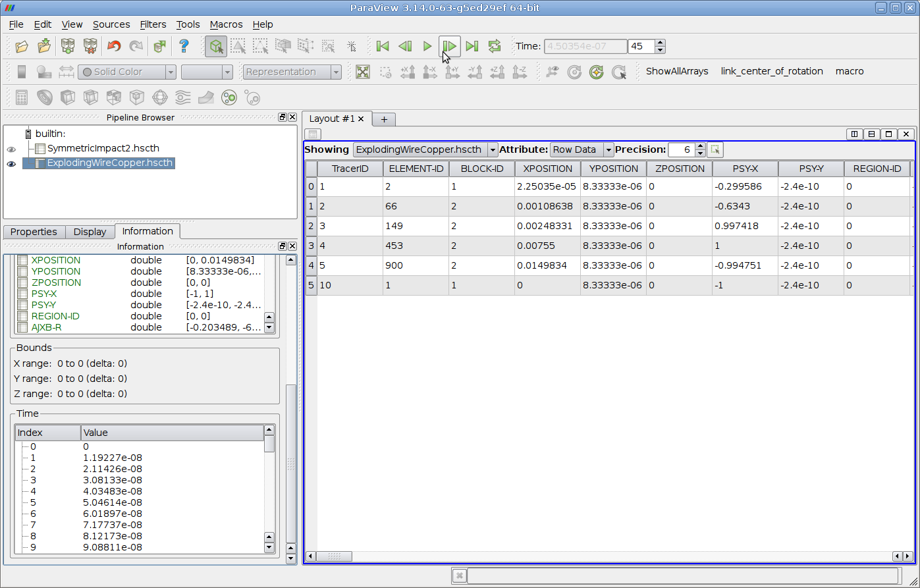Toggle visibility of SymmetricImpact2.hscth

click(x=11, y=149)
